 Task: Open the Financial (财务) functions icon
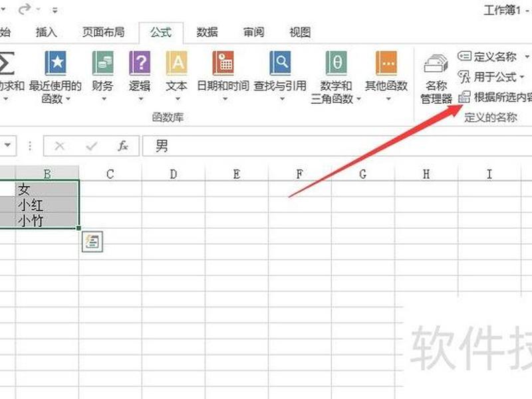click(x=102, y=63)
